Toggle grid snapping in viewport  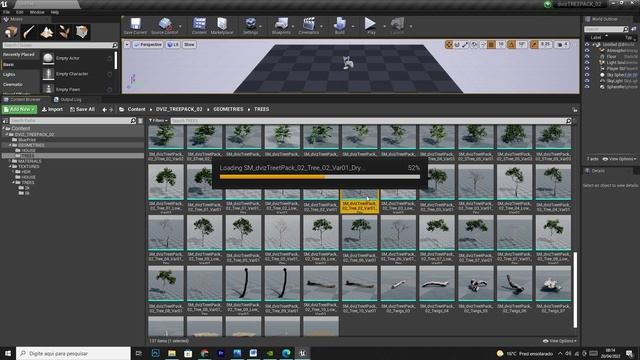click(491, 44)
